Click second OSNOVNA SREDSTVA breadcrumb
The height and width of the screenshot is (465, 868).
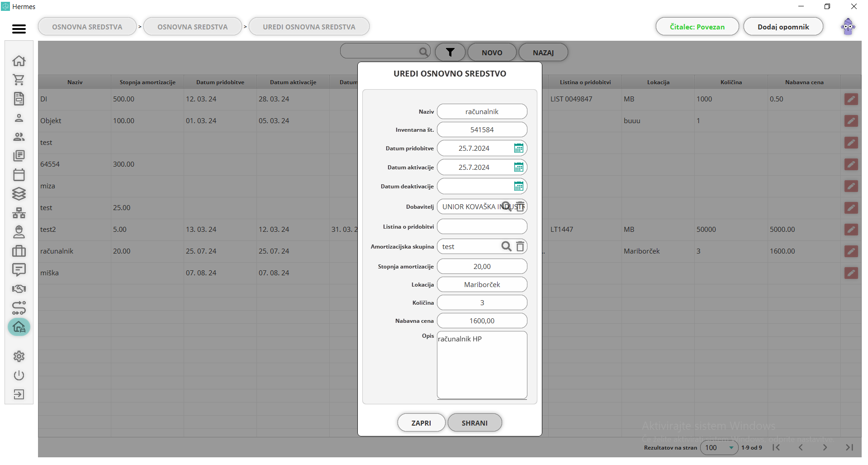tap(193, 27)
